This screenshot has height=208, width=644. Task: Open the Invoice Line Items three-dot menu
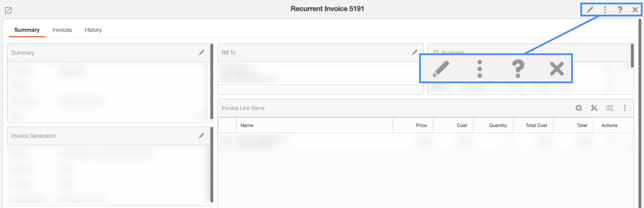point(625,108)
